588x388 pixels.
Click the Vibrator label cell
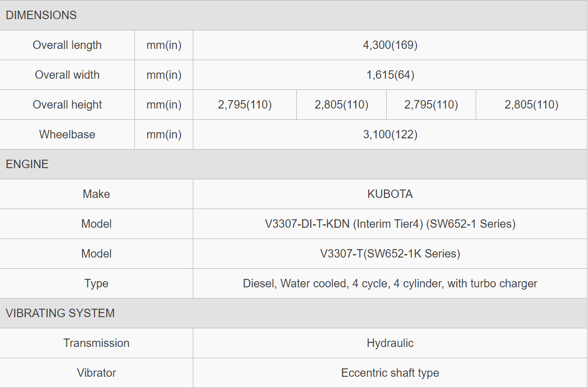(97, 373)
